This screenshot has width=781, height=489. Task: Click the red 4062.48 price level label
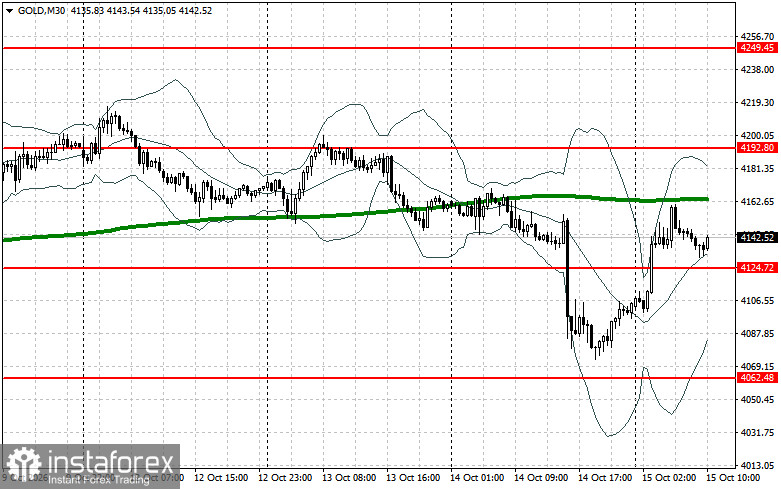(x=757, y=378)
